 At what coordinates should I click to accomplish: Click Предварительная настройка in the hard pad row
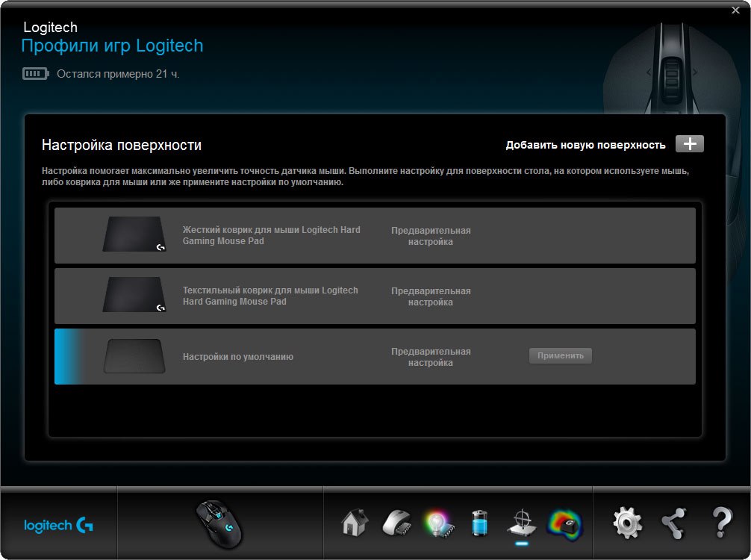[431, 236]
